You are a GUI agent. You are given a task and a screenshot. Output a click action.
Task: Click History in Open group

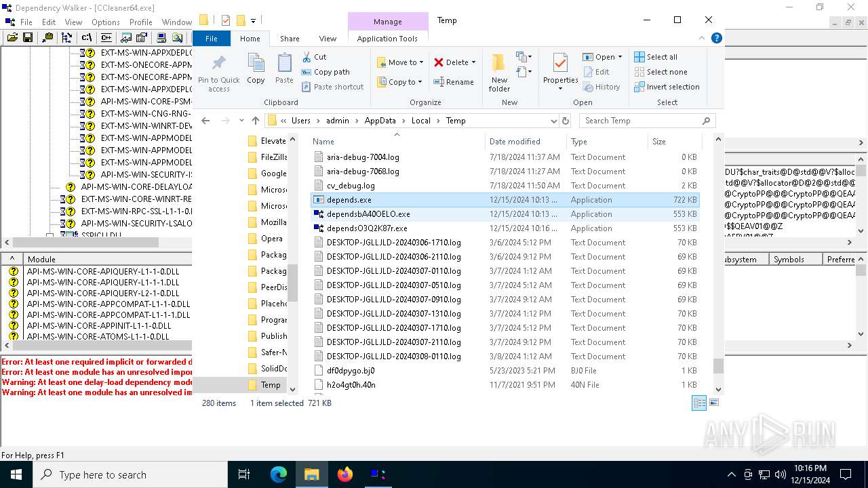point(601,87)
